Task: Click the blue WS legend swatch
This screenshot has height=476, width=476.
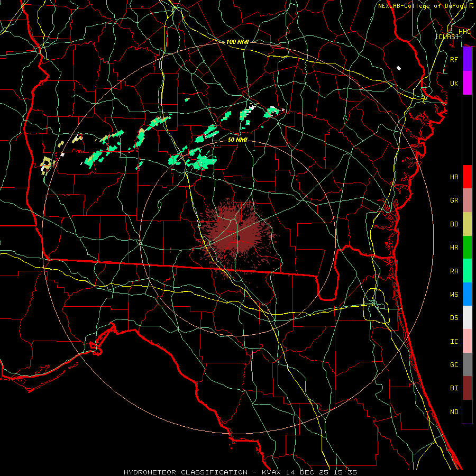Action: pyautogui.click(x=467, y=294)
